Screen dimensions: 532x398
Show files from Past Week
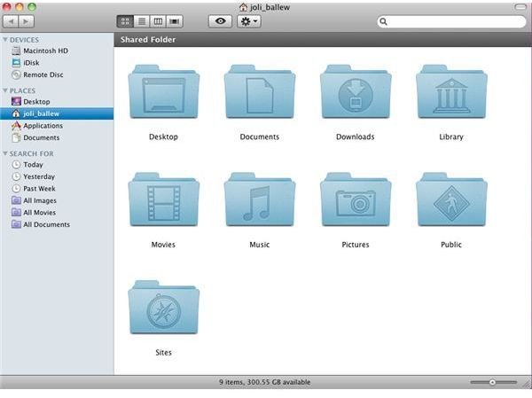pos(57,189)
